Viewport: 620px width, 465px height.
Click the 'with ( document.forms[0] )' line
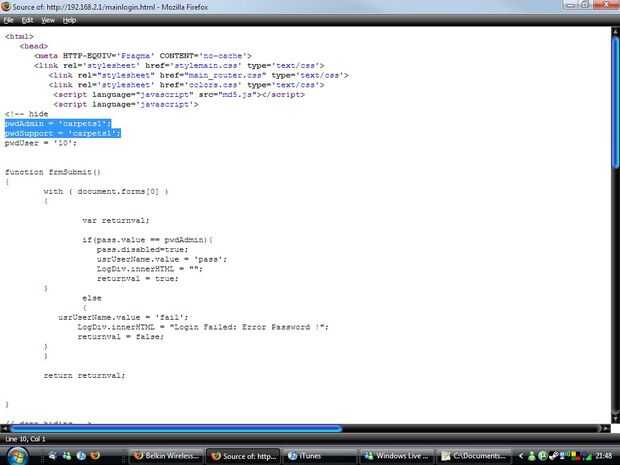pyautogui.click(x=106, y=191)
